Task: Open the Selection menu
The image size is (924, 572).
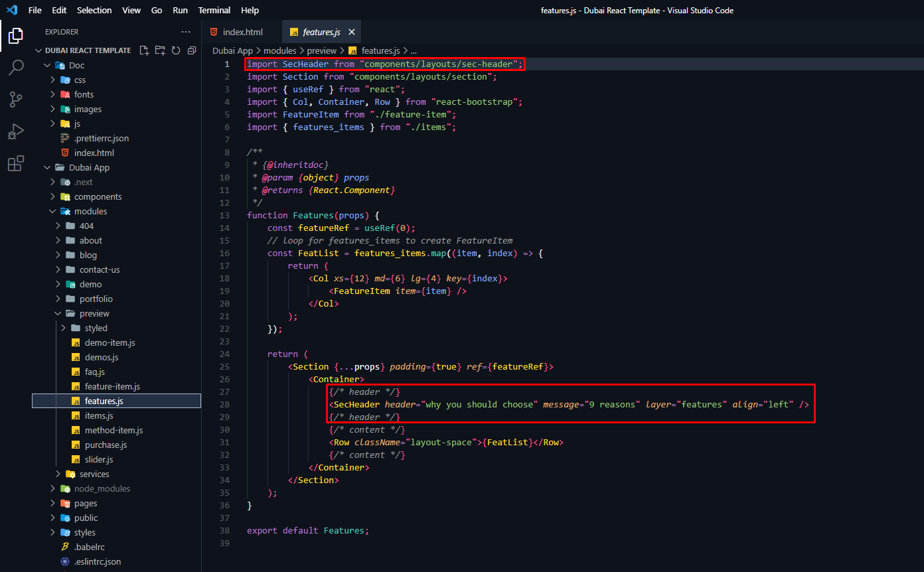Action: pyautogui.click(x=94, y=10)
